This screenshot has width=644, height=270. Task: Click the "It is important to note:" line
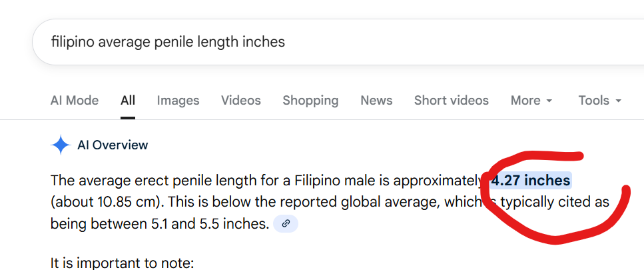click(122, 263)
